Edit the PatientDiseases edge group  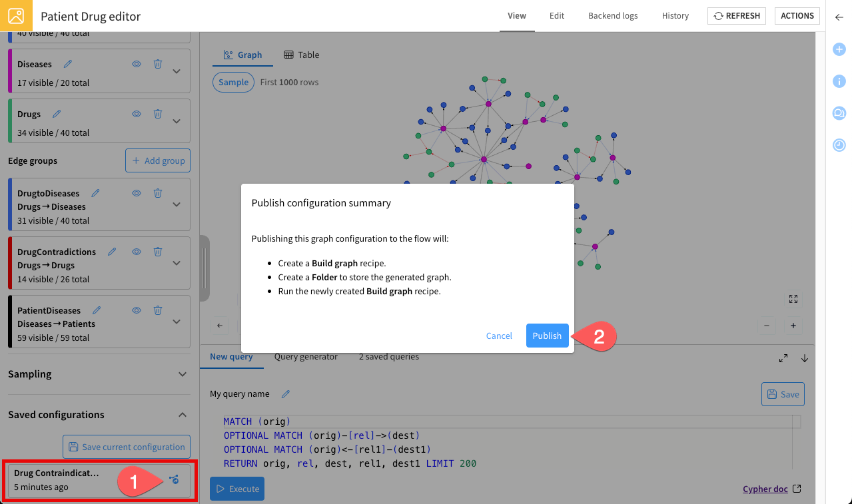click(97, 310)
